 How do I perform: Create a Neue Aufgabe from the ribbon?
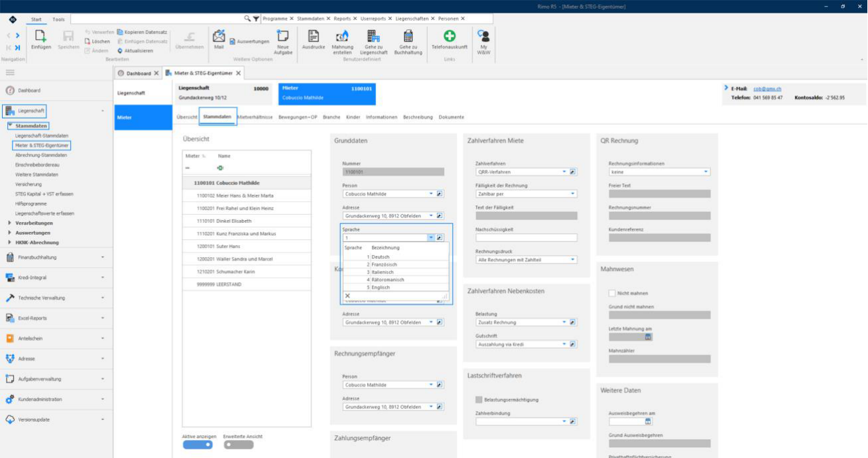283,36
